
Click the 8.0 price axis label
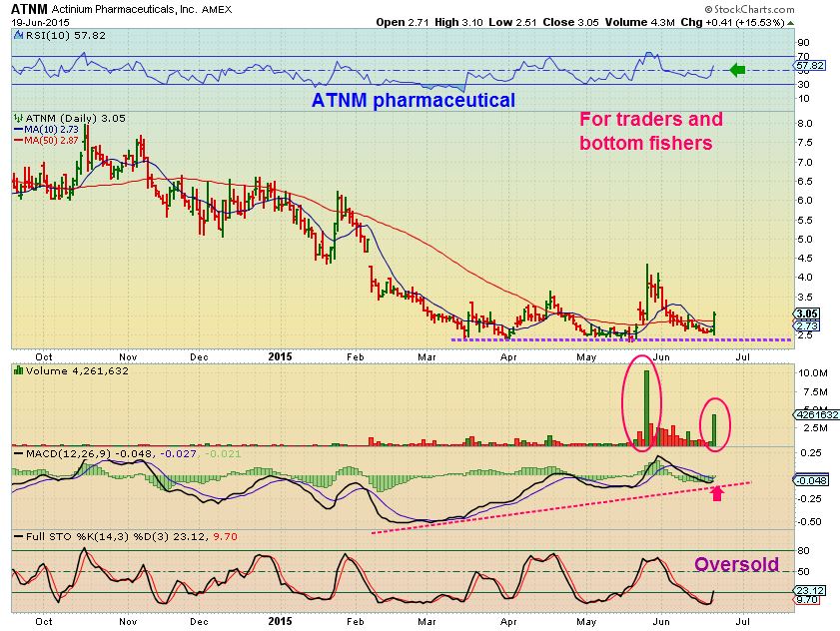(x=805, y=123)
